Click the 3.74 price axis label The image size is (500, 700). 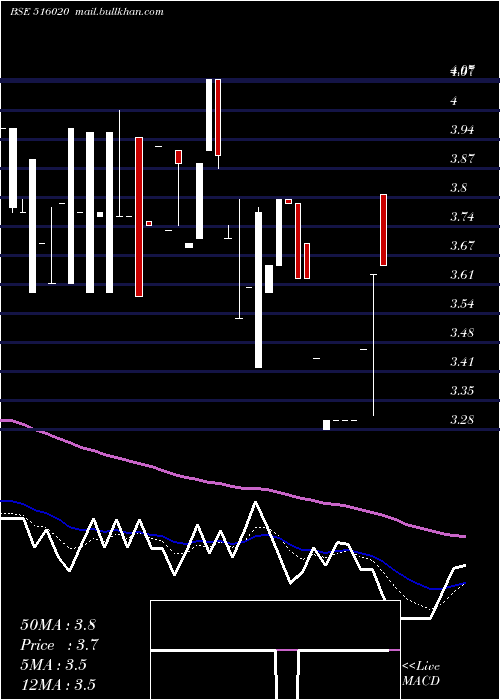[462, 217]
